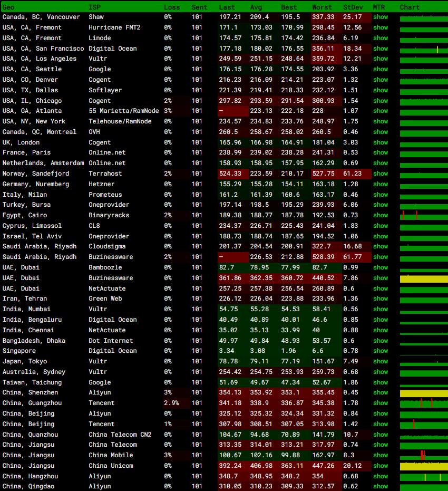This screenshot has width=448, height=491.
Task: Show MTR for Denver Cogent row
Action: [381, 80]
